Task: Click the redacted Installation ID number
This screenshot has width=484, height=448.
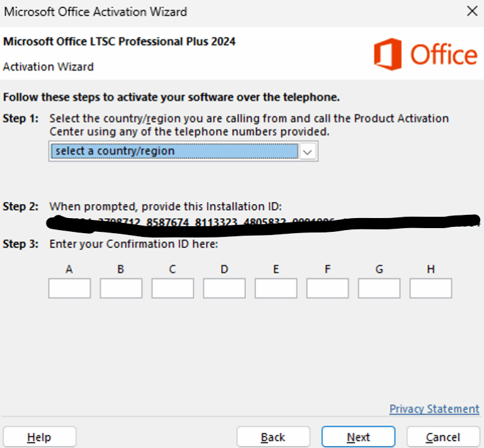Action: [265, 222]
